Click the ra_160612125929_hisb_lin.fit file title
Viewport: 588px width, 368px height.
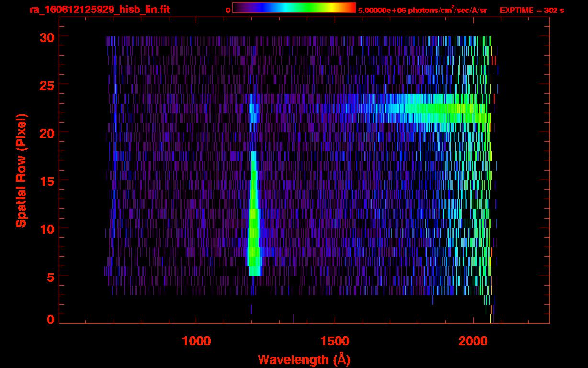[99, 10]
